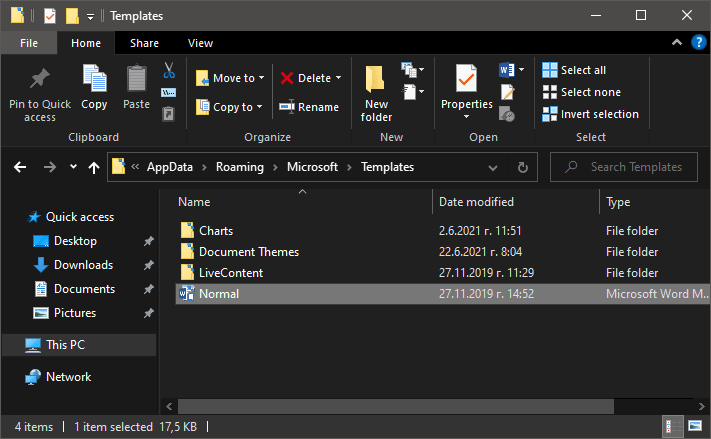This screenshot has width=711, height=439.
Task: Click the Refresh button in address bar
Action: [522, 167]
